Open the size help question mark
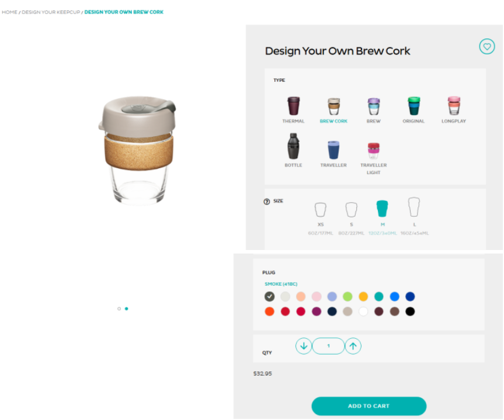 coord(266,202)
